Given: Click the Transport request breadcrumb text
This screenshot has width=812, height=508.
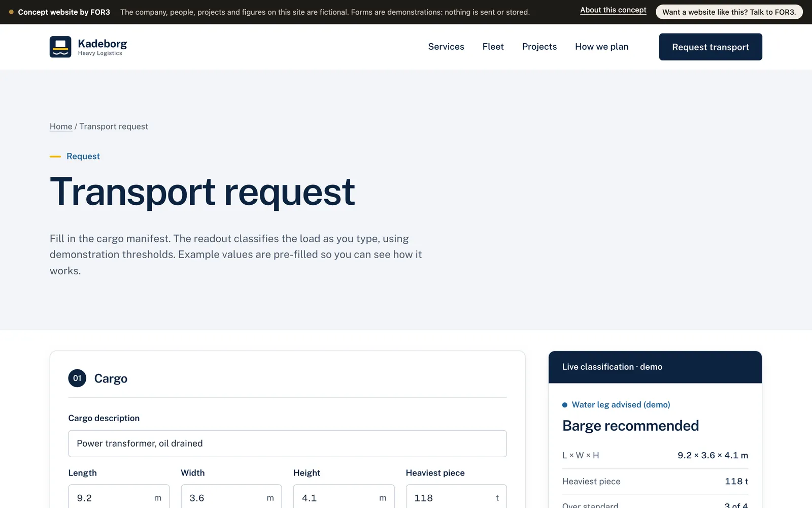Looking at the screenshot, I should coord(114,126).
